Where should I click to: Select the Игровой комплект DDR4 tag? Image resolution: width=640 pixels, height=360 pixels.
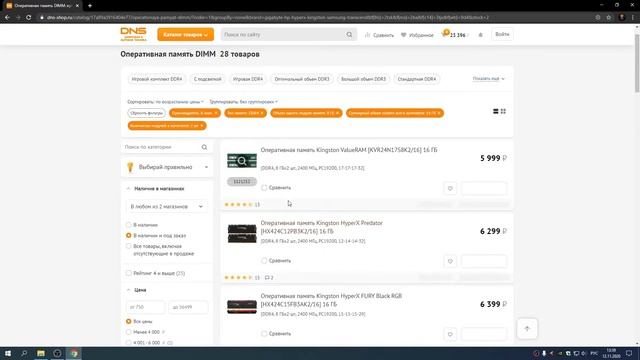157,79
